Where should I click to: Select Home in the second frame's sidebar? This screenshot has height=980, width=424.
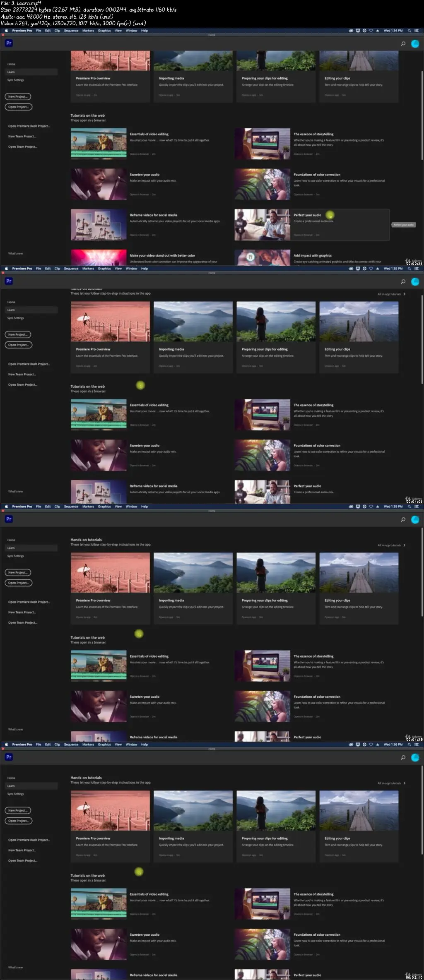pyautogui.click(x=11, y=302)
